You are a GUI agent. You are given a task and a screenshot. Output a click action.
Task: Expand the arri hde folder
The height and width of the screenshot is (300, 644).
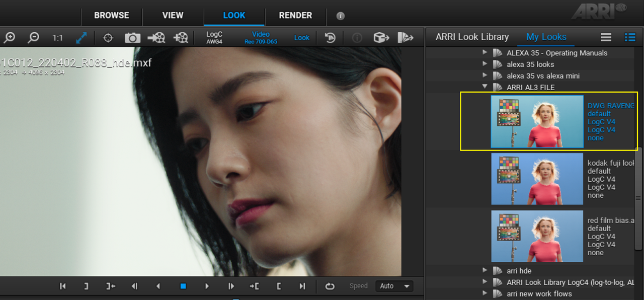[485, 270]
